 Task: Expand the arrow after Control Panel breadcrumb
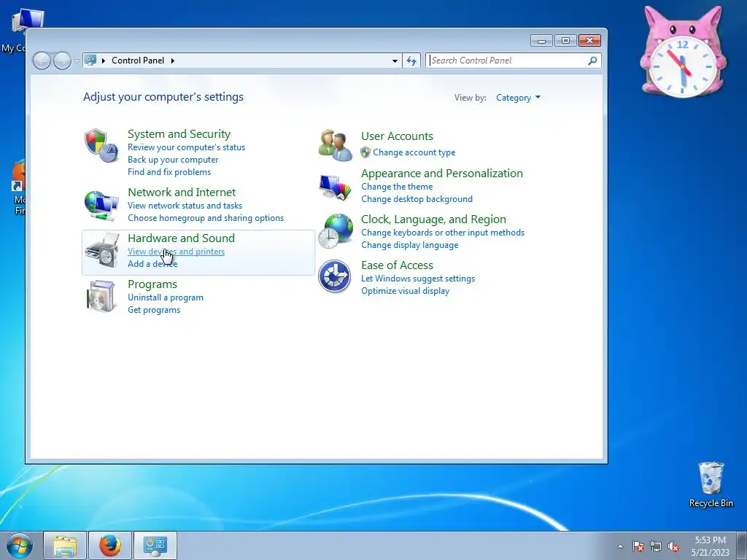click(x=172, y=61)
